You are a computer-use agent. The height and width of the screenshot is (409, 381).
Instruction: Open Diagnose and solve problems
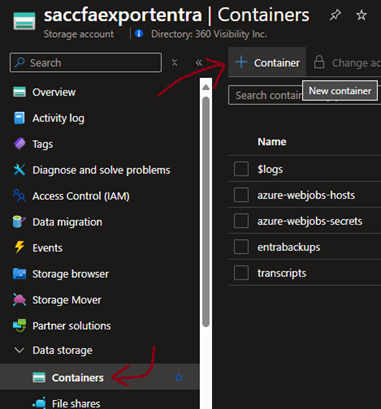pyautogui.click(x=101, y=170)
